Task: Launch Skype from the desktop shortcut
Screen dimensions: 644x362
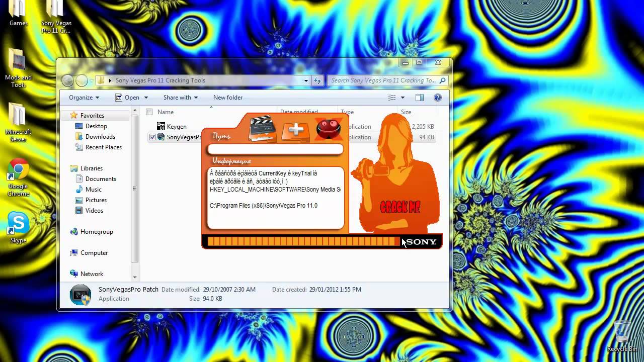Action: 18,228
